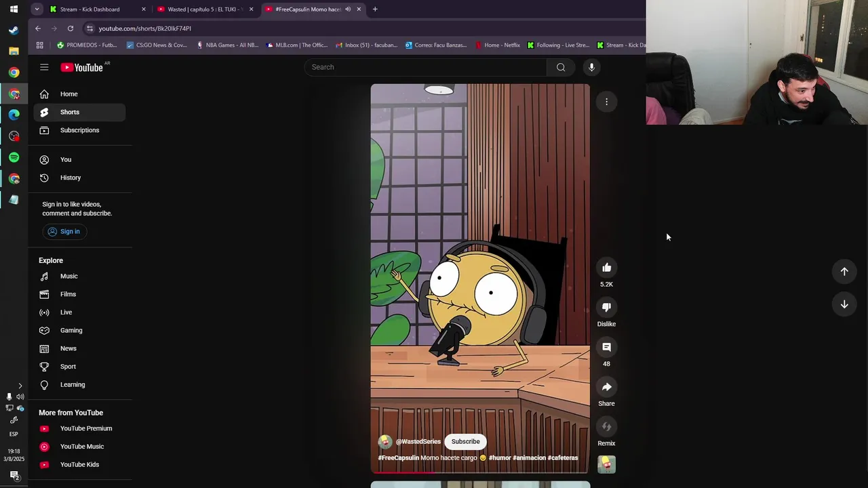Open the comments (48)
The height and width of the screenshot is (488, 868).
coord(606,347)
